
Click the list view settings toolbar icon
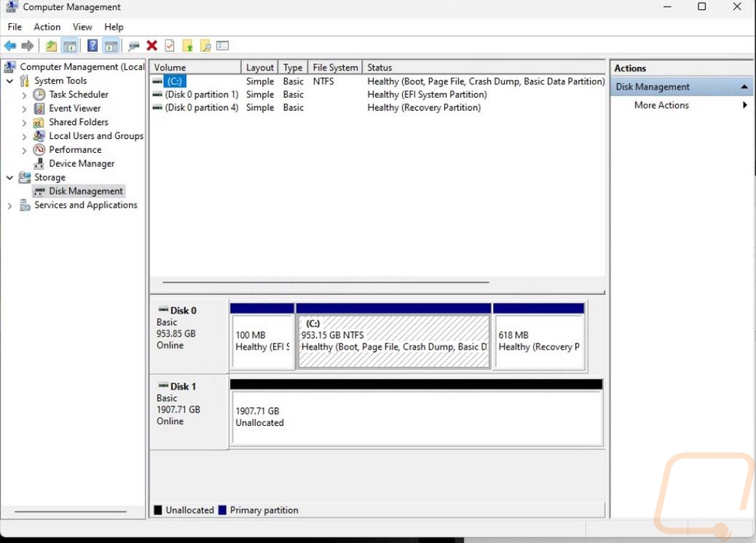tap(223, 46)
